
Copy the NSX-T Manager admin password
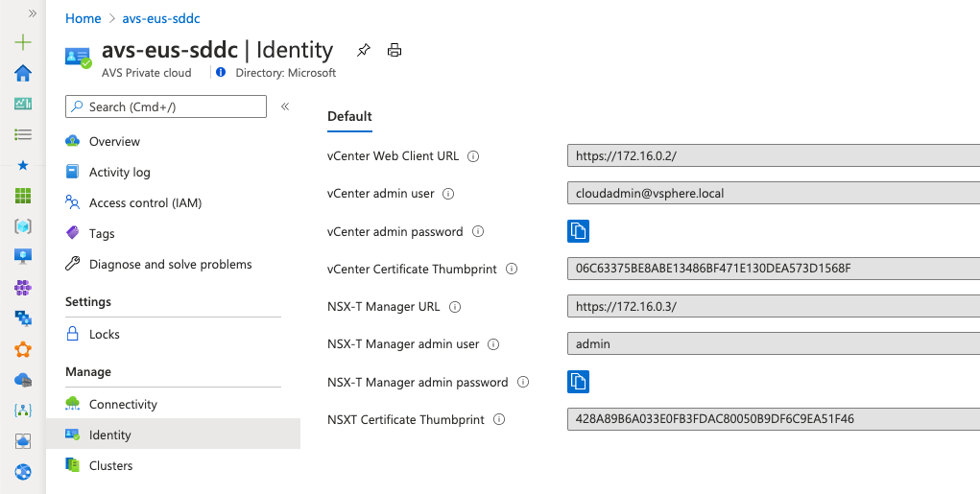(578, 382)
